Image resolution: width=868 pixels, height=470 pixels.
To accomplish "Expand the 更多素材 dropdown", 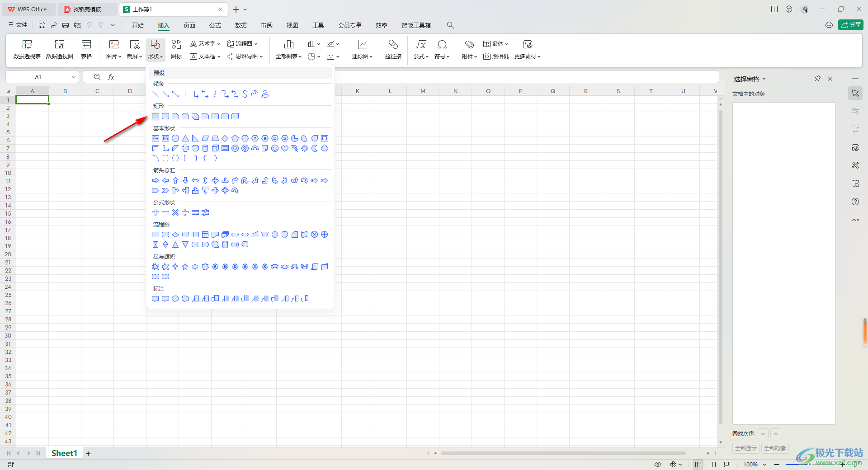I will tap(528, 56).
